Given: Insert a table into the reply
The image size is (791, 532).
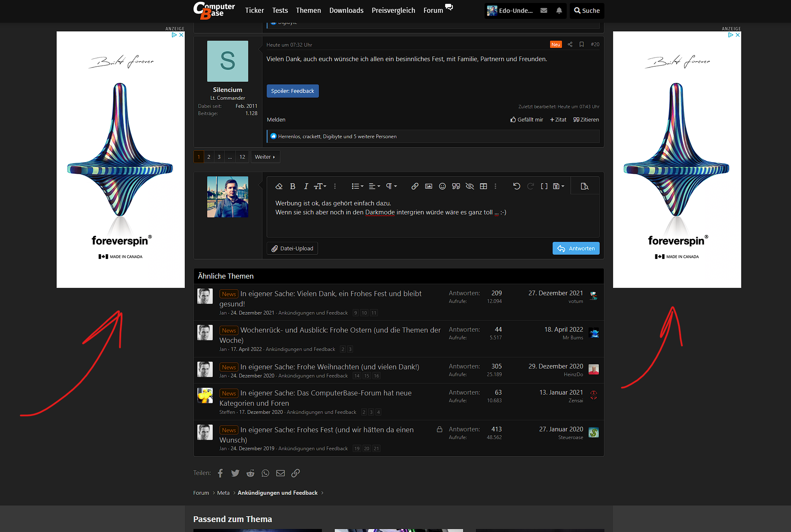Looking at the screenshot, I should [x=483, y=186].
